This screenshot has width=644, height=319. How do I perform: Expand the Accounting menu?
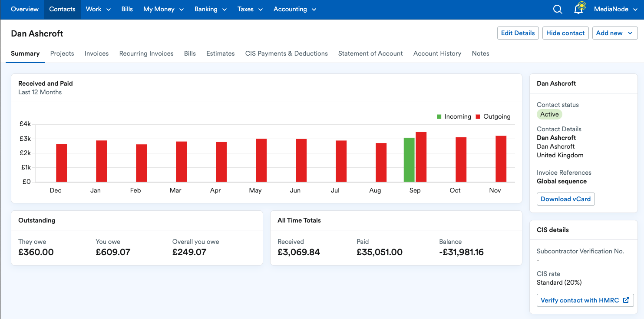click(295, 9)
